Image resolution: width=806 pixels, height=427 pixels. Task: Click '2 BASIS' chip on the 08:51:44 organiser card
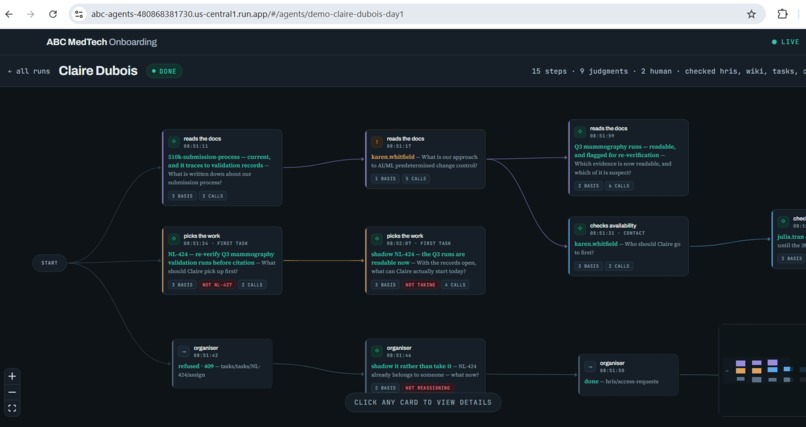coord(385,388)
